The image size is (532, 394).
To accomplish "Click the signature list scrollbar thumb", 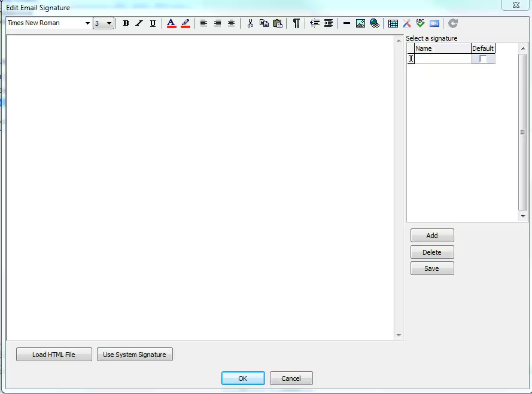I will coord(522,132).
